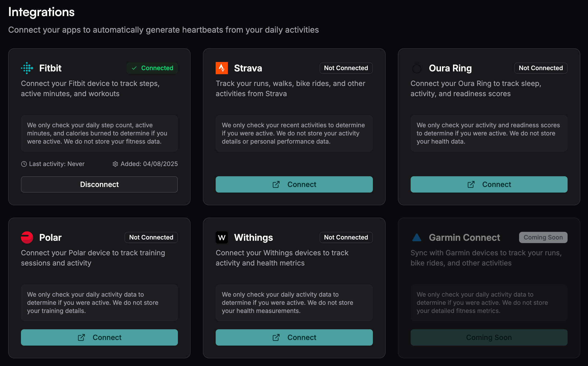The width and height of the screenshot is (588, 366).
Task: Click Polar's Not Connected badge
Action: click(x=151, y=237)
